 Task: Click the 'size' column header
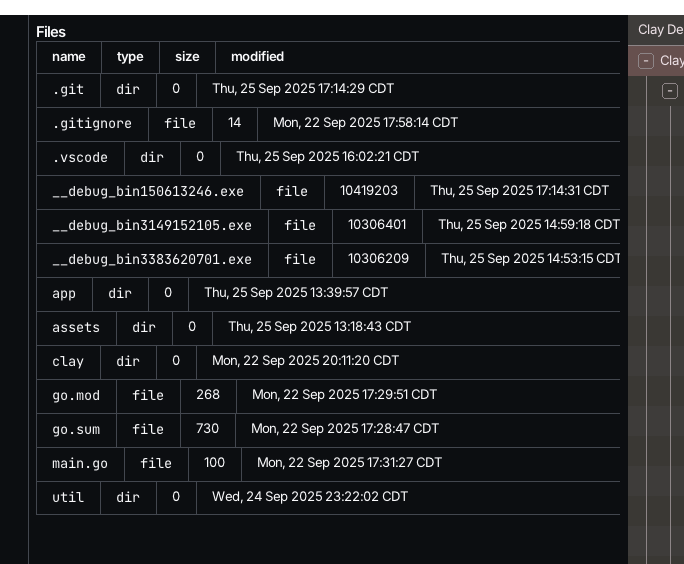(x=187, y=57)
